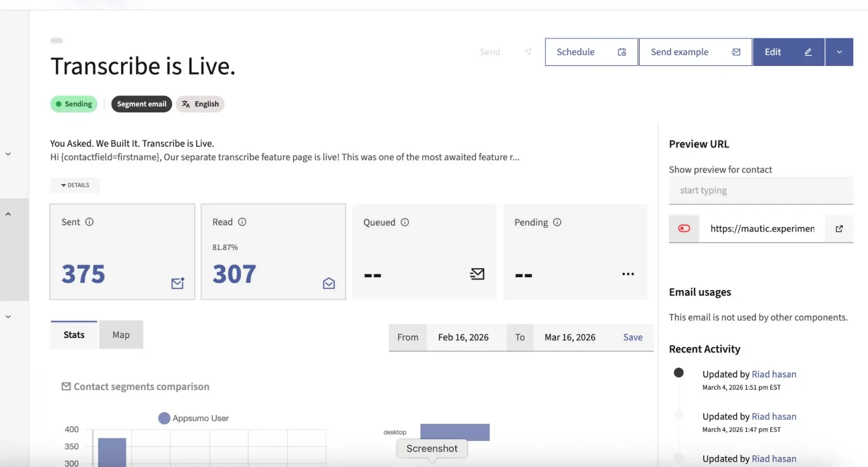
Task: Click the envelope icon in Send example button
Action: [736, 52]
